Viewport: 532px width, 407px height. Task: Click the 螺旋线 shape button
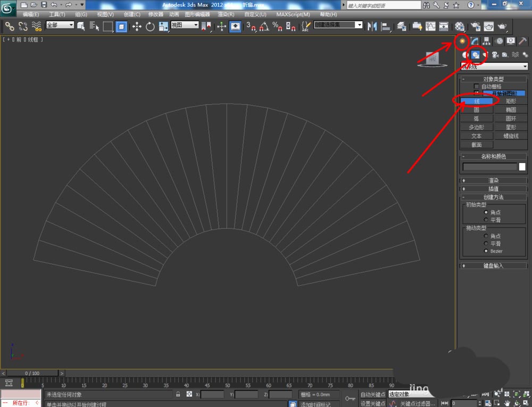[x=511, y=136]
